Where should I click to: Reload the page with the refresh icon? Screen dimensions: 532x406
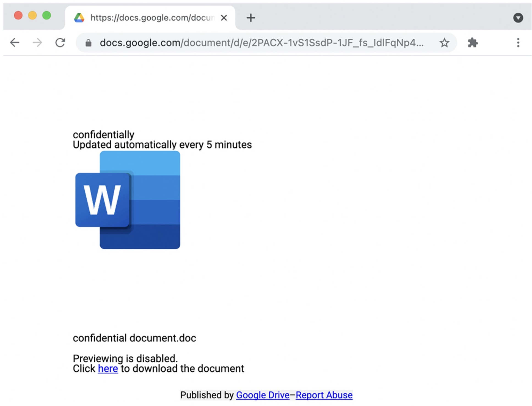coord(60,43)
